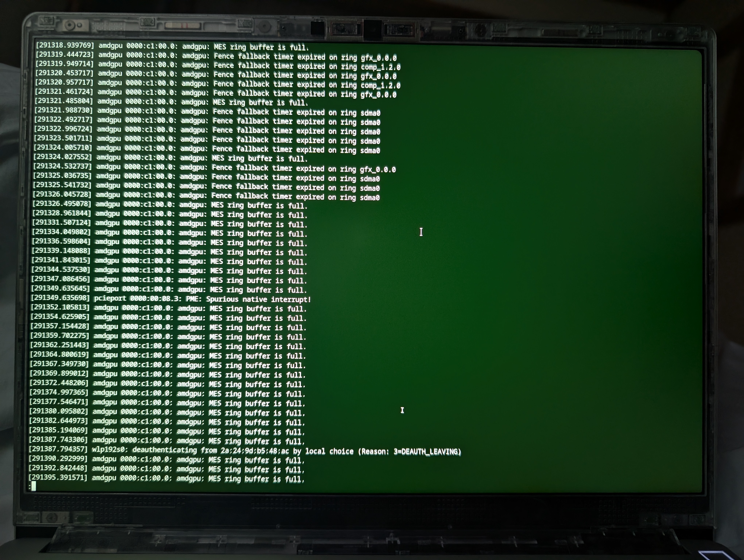Click the blinking block cursor at the prompt
This screenshot has width=744, height=560.
coord(34,486)
